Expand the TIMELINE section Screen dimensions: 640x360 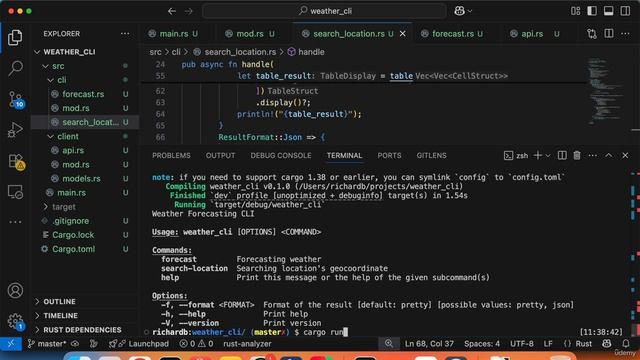pyautogui.click(x=60, y=316)
